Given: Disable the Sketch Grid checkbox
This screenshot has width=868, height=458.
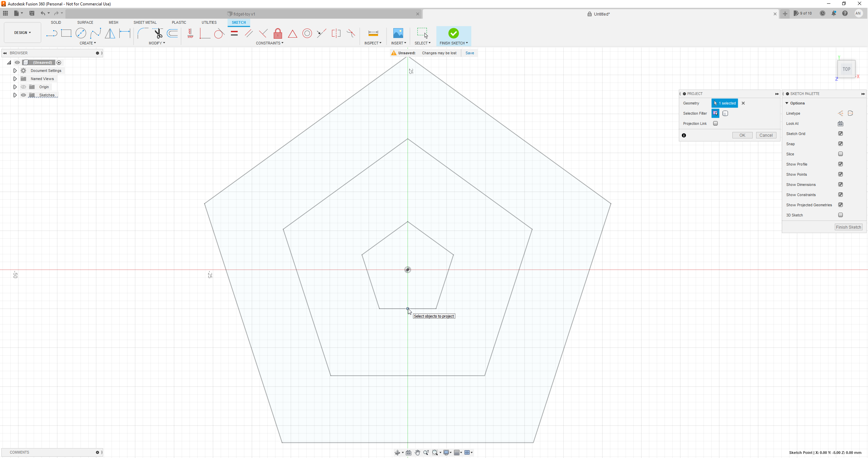Looking at the screenshot, I should click(x=841, y=134).
